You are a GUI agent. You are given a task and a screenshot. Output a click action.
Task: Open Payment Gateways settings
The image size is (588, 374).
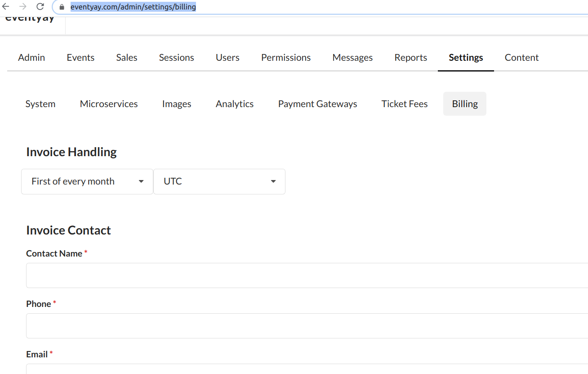(x=317, y=104)
